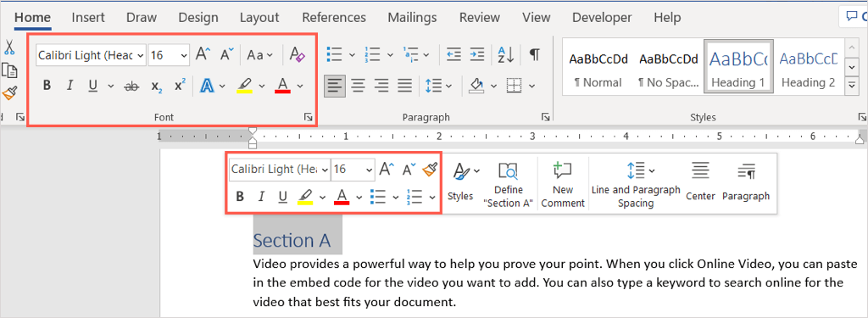The width and height of the screenshot is (868, 318).
Task: Open the Review tab
Action: click(480, 17)
